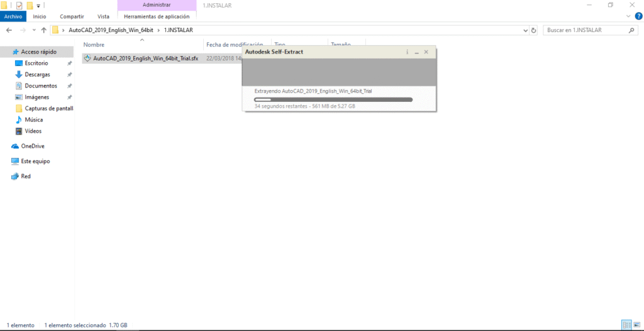Select Acceso rápido in navigation pane
Screen dimensions: 644x331
(x=37, y=52)
